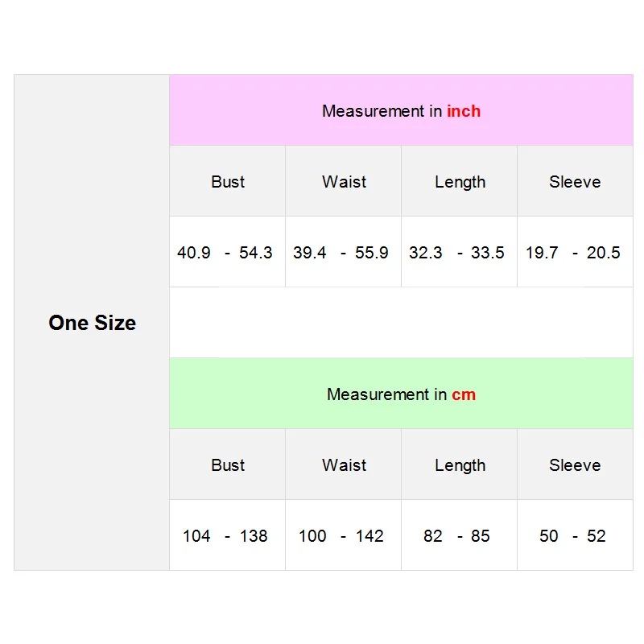Click the Sleeve header under cm measurements
Viewport: 644px width, 644px height.
(x=575, y=465)
